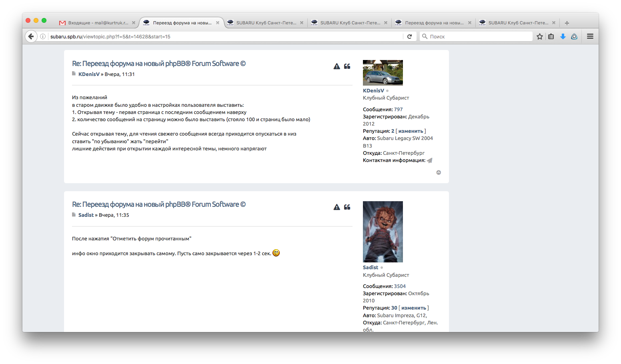The image size is (621, 364).
Task: Open Sadist profile name under avatar
Action: pyautogui.click(x=371, y=268)
